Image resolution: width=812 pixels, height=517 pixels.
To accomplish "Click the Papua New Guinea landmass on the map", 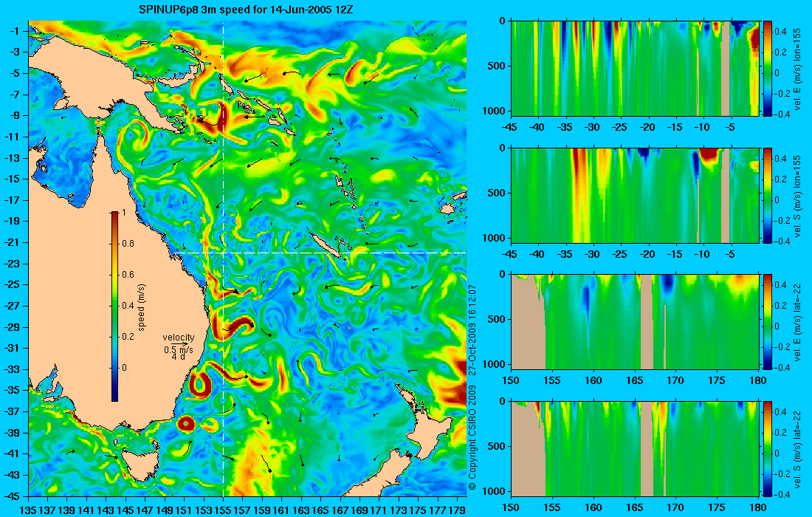I will [103, 78].
